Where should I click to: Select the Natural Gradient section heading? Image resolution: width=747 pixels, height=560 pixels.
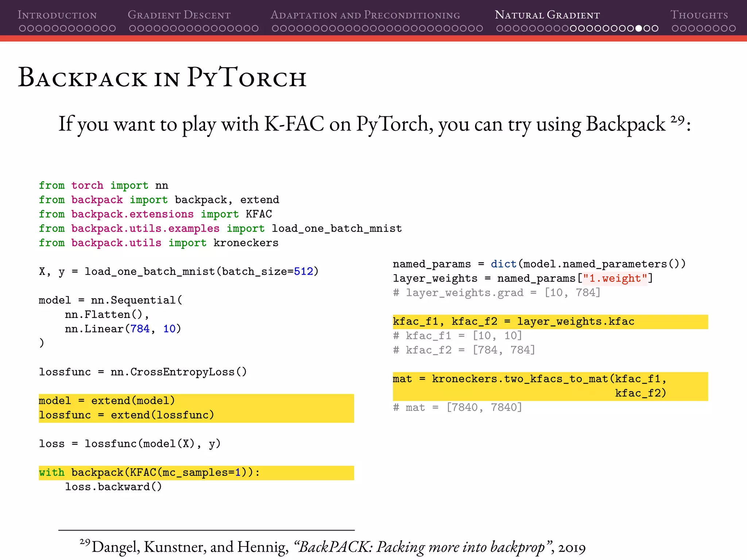(547, 15)
